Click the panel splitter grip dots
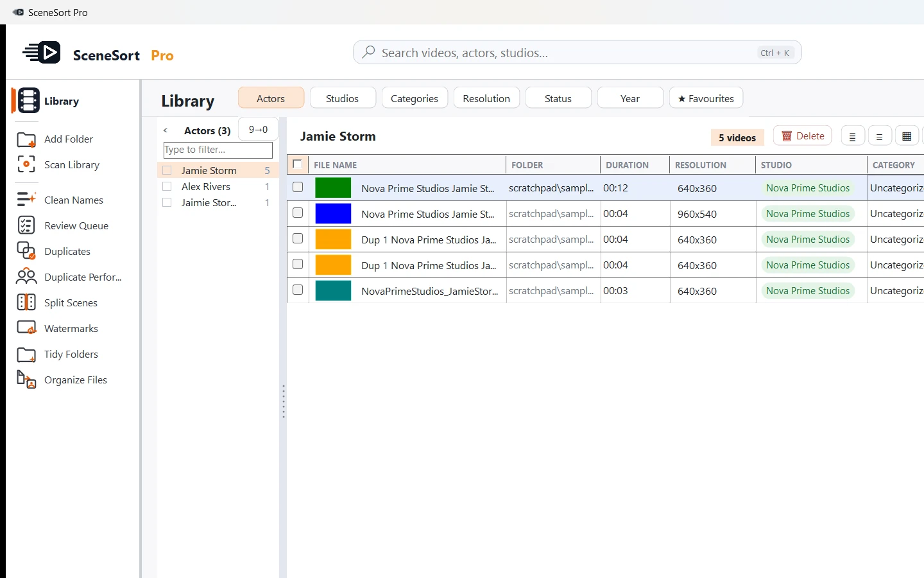This screenshot has height=578, width=924. pyautogui.click(x=283, y=401)
